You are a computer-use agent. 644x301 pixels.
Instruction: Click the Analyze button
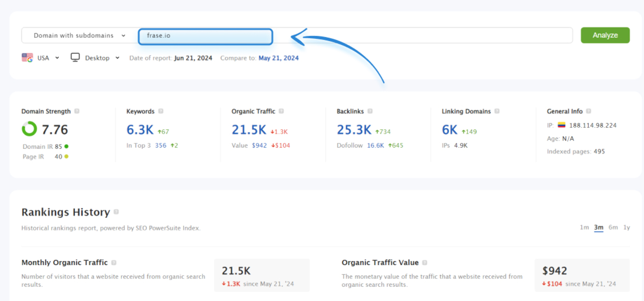(605, 35)
